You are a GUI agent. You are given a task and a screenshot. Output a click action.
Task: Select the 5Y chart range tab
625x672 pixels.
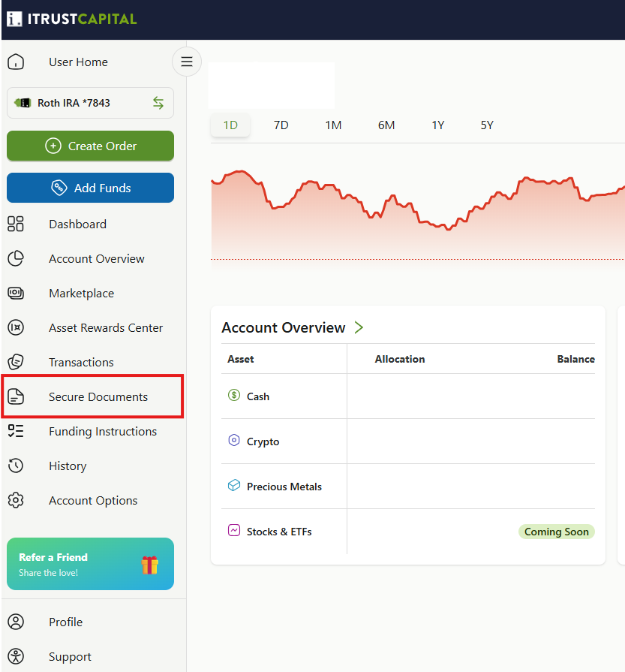coord(487,125)
